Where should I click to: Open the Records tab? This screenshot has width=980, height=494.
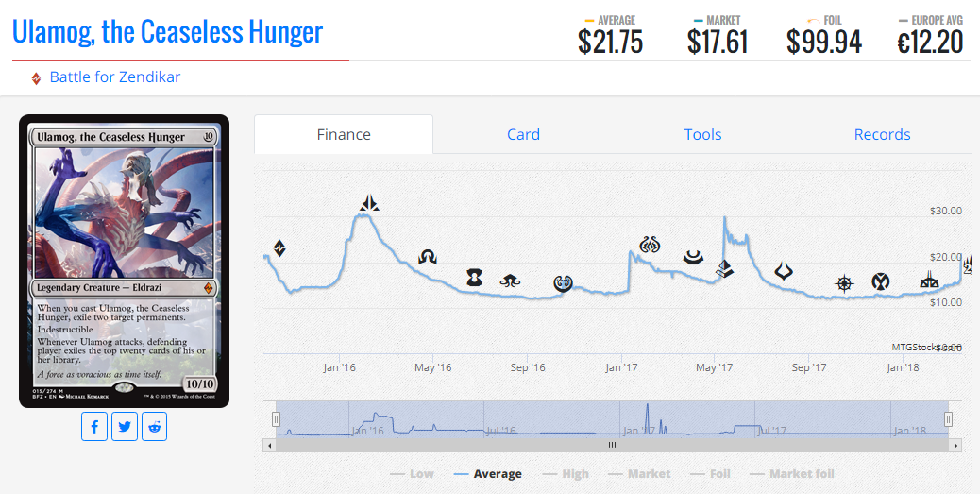[x=882, y=134]
